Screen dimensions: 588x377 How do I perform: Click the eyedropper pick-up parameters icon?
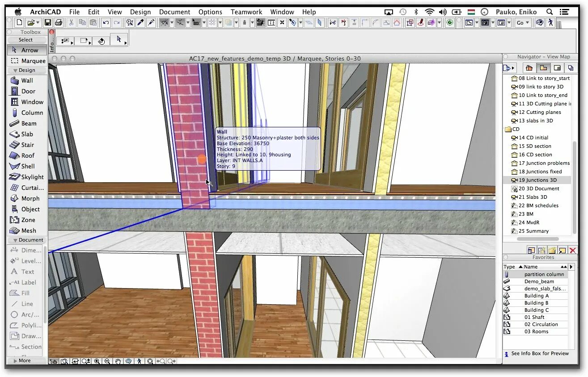coord(140,22)
